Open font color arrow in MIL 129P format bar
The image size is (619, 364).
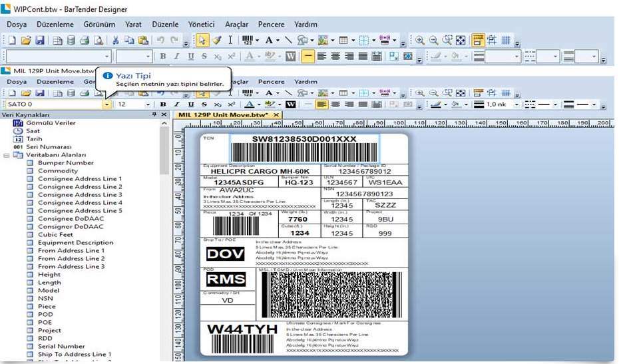tap(258, 104)
